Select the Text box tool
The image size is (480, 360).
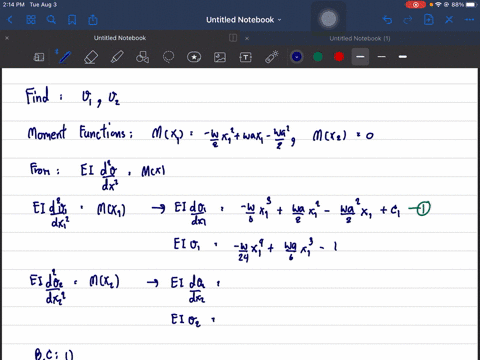pyautogui.click(x=246, y=57)
